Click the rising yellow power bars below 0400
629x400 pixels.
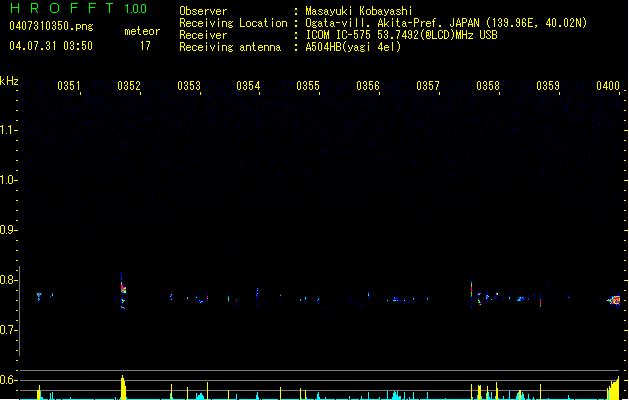coord(613,388)
